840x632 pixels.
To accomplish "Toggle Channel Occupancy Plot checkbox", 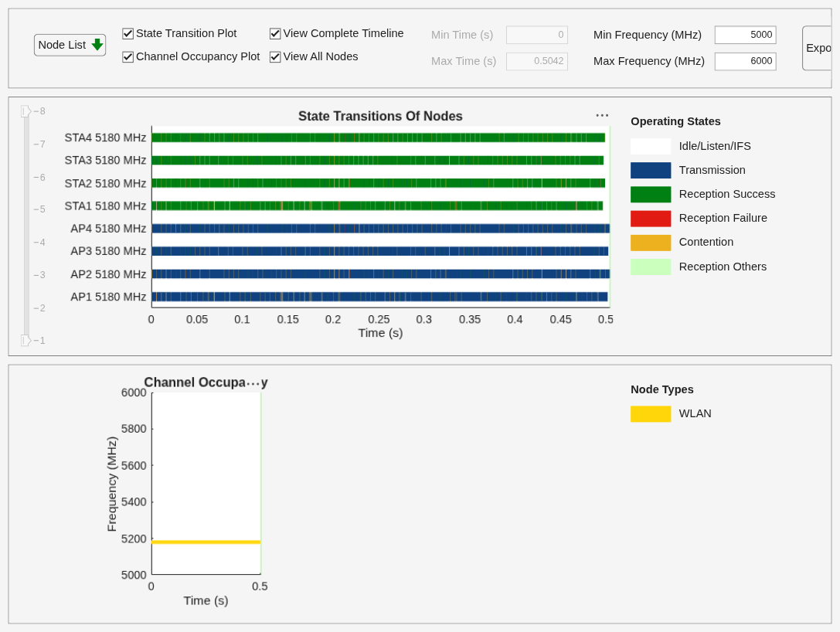I will pos(128,56).
